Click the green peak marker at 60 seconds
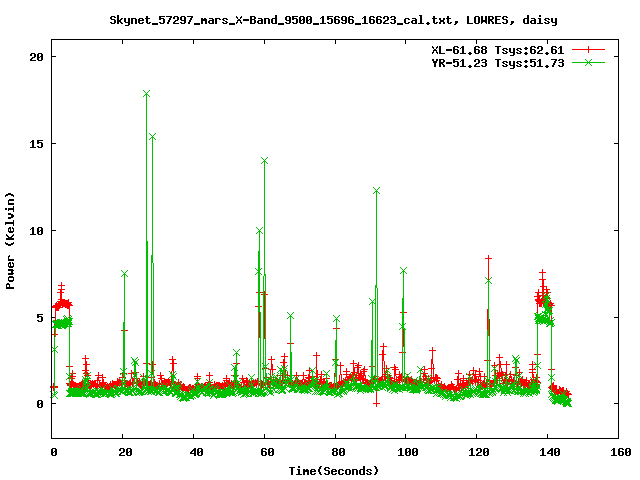The image size is (640, 480). click(264, 161)
